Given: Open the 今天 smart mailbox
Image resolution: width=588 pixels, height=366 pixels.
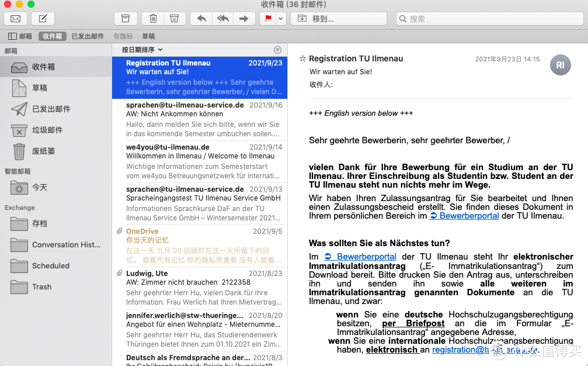Looking at the screenshot, I should [x=56, y=187].
